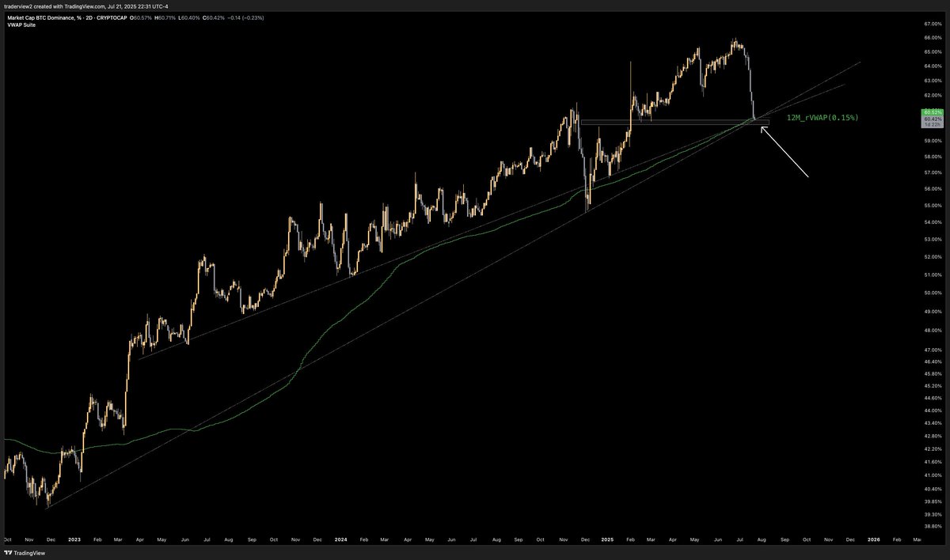This screenshot has height=560, width=950.
Task: Select the 2025 label on time axis
Action: click(608, 539)
